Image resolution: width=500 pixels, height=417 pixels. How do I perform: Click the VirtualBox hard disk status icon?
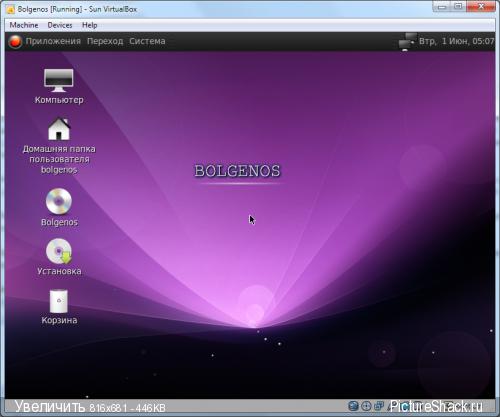point(353,406)
